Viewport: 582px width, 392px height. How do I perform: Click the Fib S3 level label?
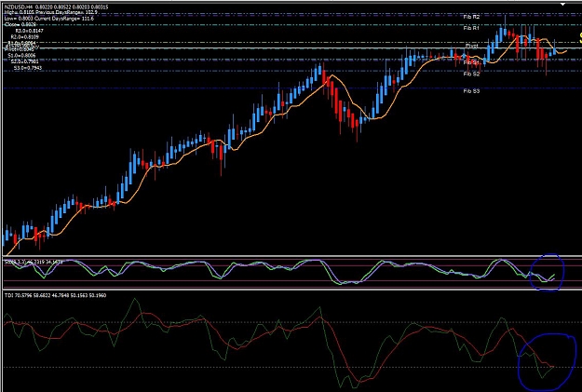click(471, 91)
